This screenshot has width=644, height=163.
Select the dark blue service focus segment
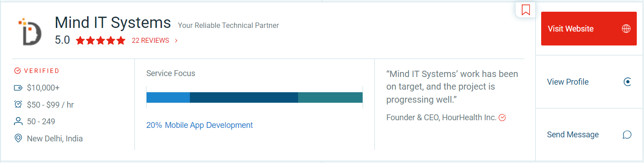click(244, 97)
